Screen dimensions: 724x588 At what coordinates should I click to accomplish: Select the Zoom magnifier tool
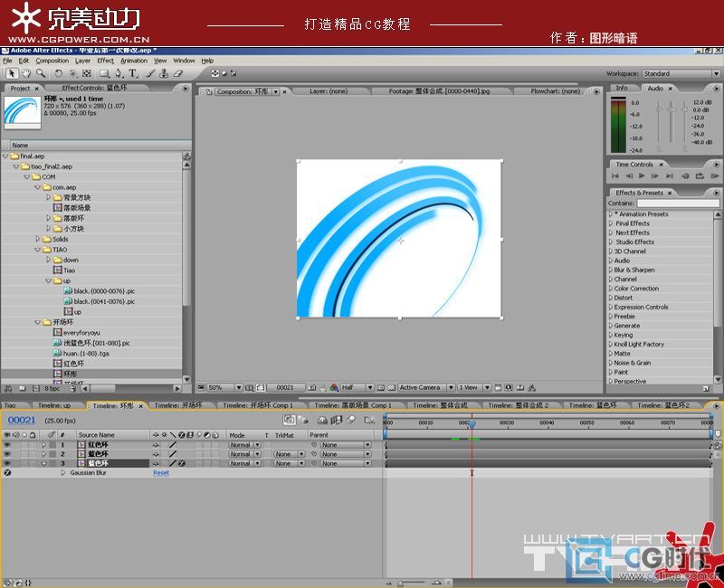click(x=41, y=73)
